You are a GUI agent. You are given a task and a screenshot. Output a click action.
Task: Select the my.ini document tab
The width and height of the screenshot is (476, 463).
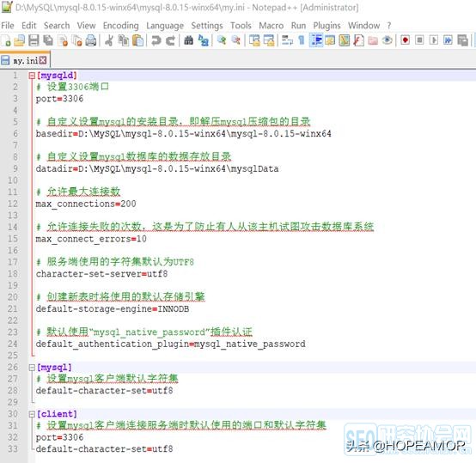coord(26,61)
